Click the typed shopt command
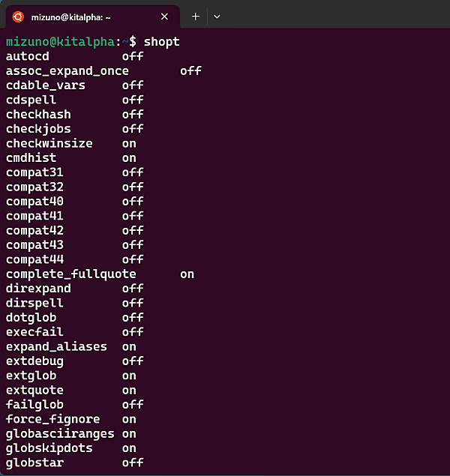Image resolution: width=450 pixels, height=476 pixels. [x=161, y=42]
